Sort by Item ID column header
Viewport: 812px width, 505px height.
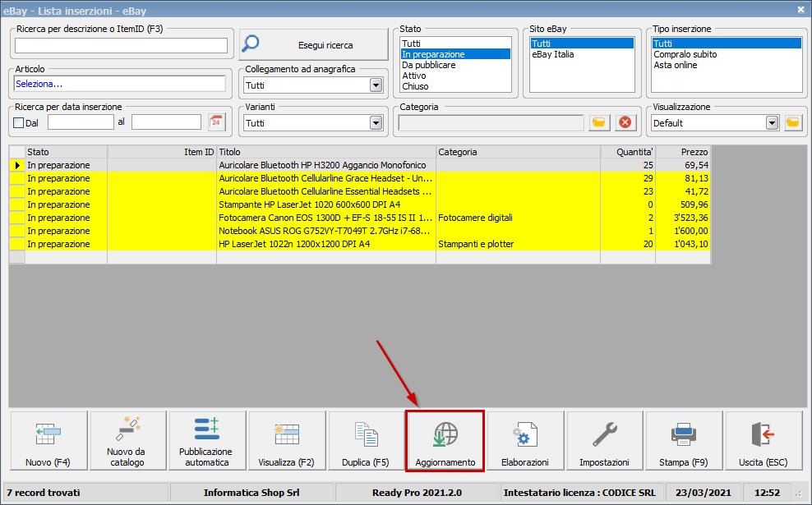tap(162, 152)
